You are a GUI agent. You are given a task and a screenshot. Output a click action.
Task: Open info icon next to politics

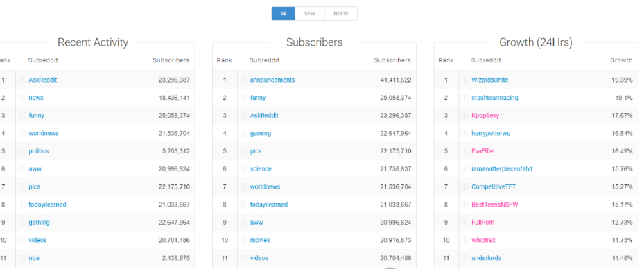click(x=22, y=151)
